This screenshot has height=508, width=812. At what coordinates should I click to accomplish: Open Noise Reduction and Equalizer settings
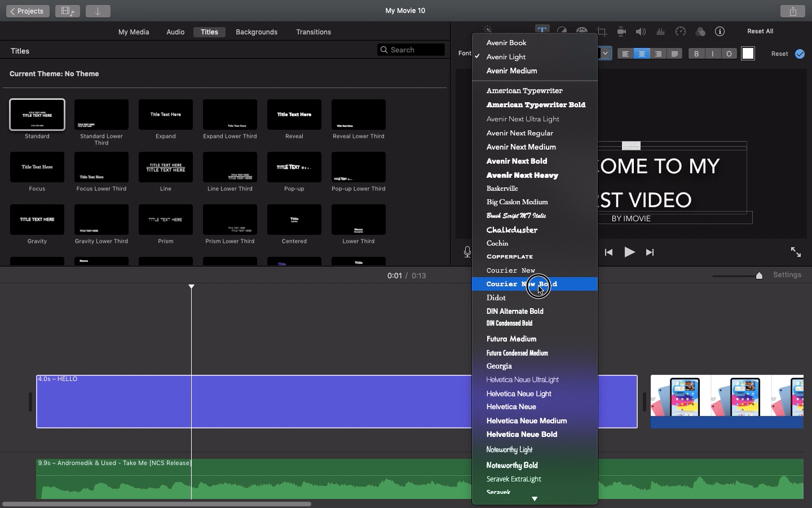click(660, 32)
